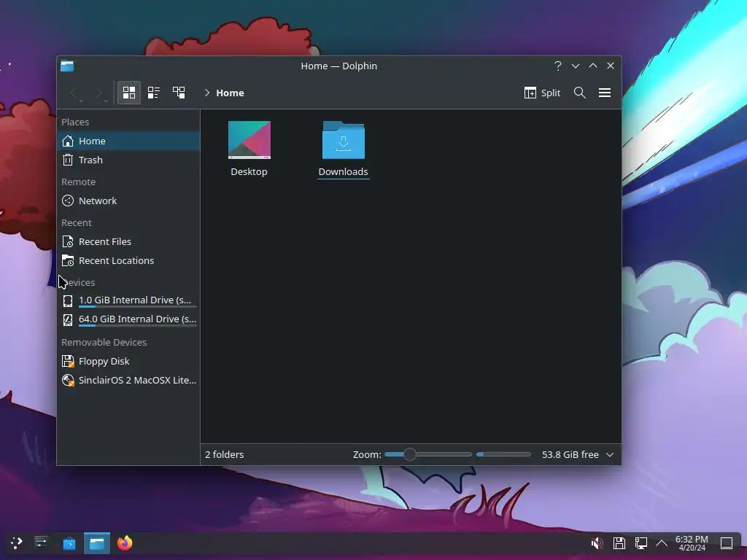The height and width of the screenshot is (560, 747).
Task: Click the Recent Locations folder icon
Action: click(x=68, y=261)
